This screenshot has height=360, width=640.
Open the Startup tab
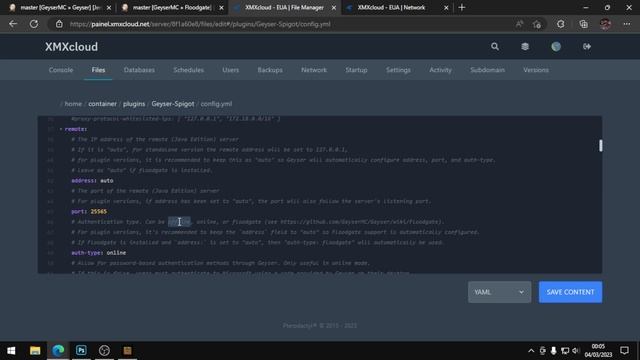point(356,70)
